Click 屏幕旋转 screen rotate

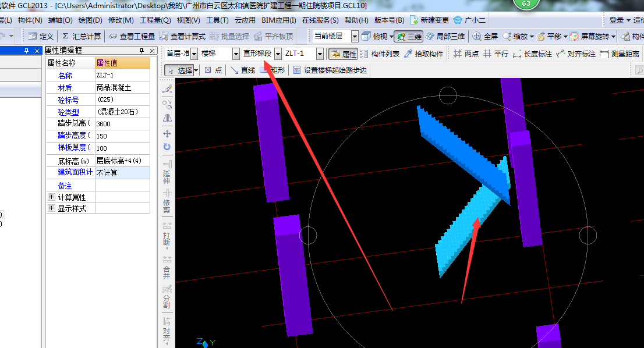tap(589, 37)
